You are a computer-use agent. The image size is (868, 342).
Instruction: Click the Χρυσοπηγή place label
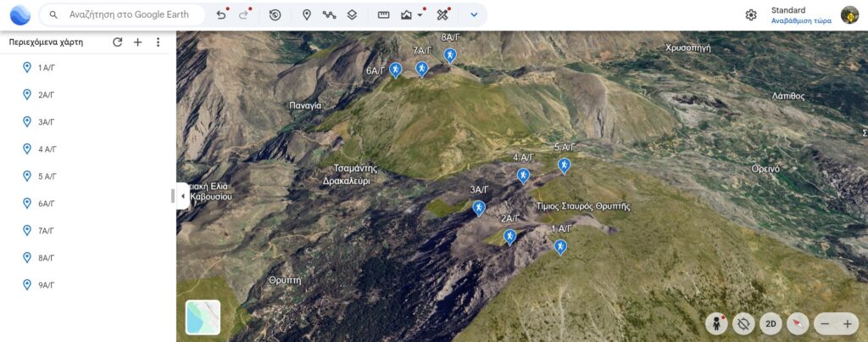click(688, 48)
